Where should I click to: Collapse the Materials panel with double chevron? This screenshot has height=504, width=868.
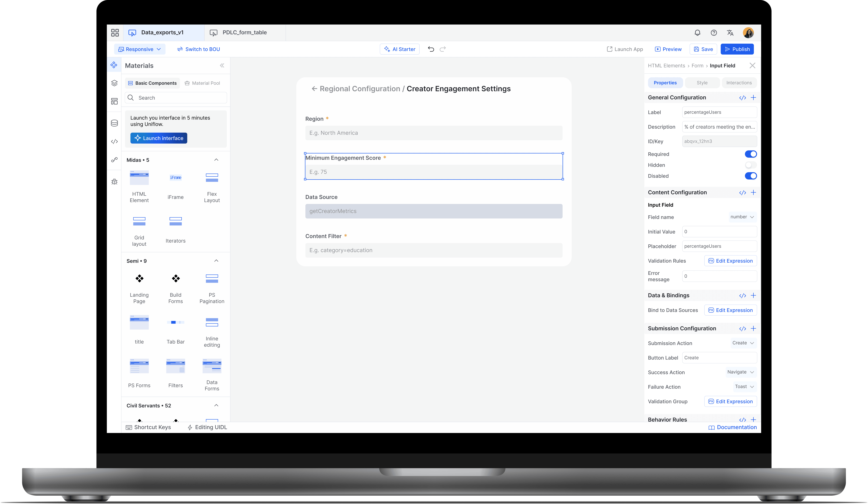pyautogui.click(x=222, y=65)
